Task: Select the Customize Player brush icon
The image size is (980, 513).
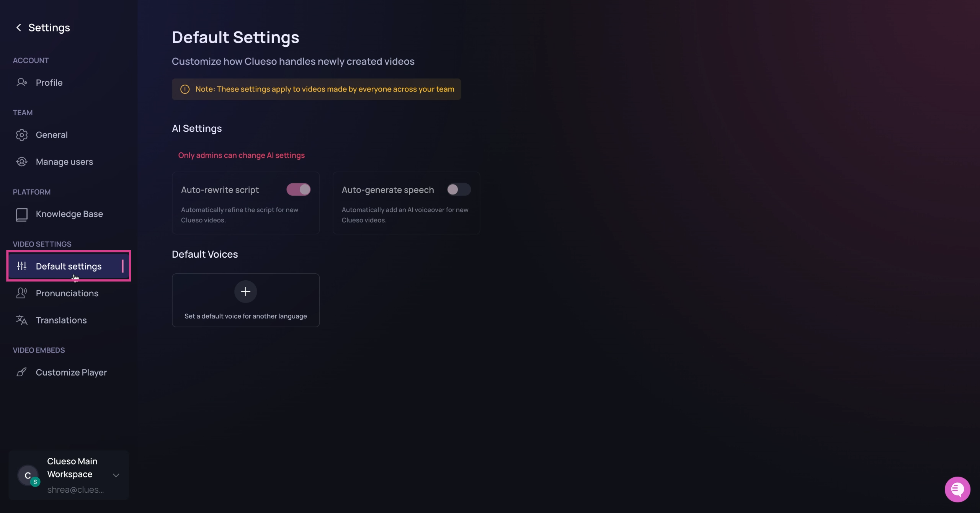Action: [x=22, y=372]
